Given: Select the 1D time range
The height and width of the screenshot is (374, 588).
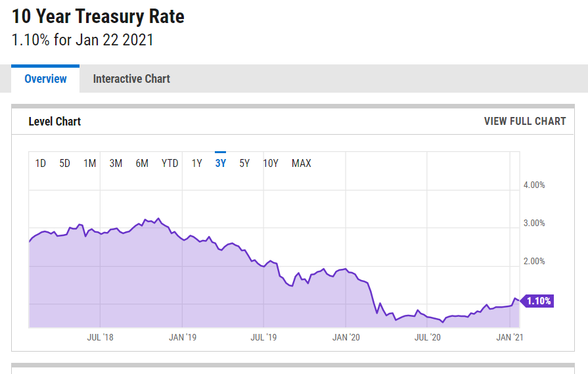Looking at the screenshot, I should tap(40, 163).
